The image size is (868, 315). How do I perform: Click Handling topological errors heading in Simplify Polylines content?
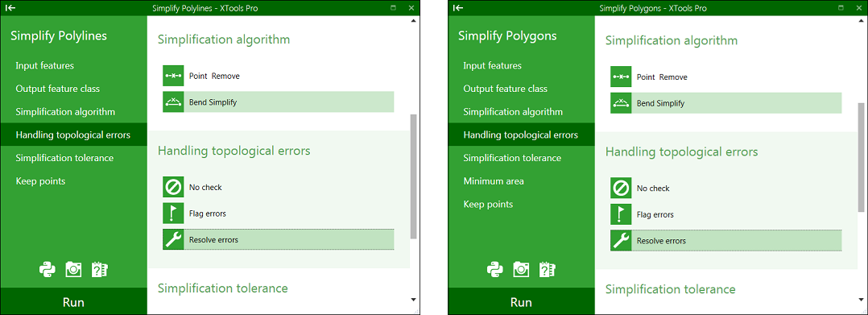click(x=234, y=151)
